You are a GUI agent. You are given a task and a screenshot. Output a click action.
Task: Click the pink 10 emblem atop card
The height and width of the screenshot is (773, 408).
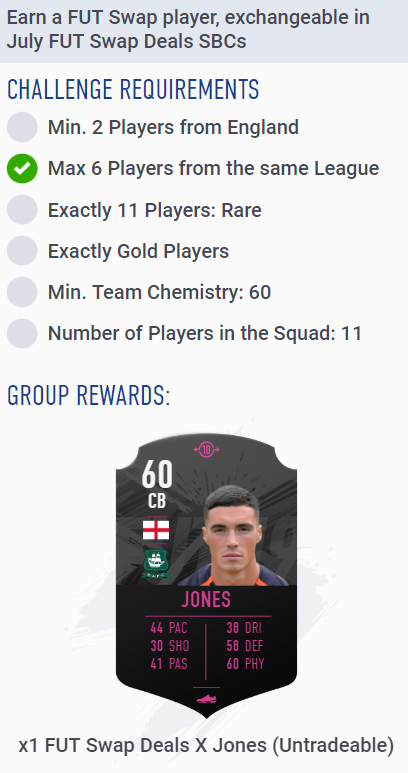[x=206, y=449]
